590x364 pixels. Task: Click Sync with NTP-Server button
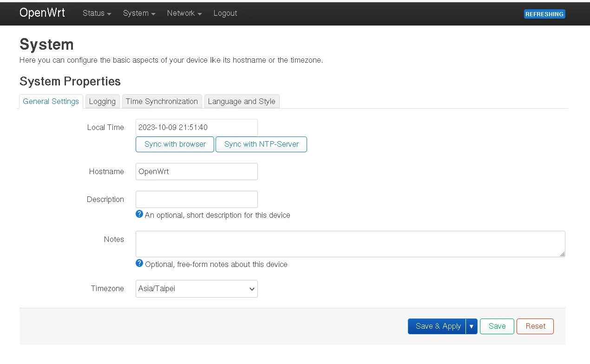[x=261, y=144]
